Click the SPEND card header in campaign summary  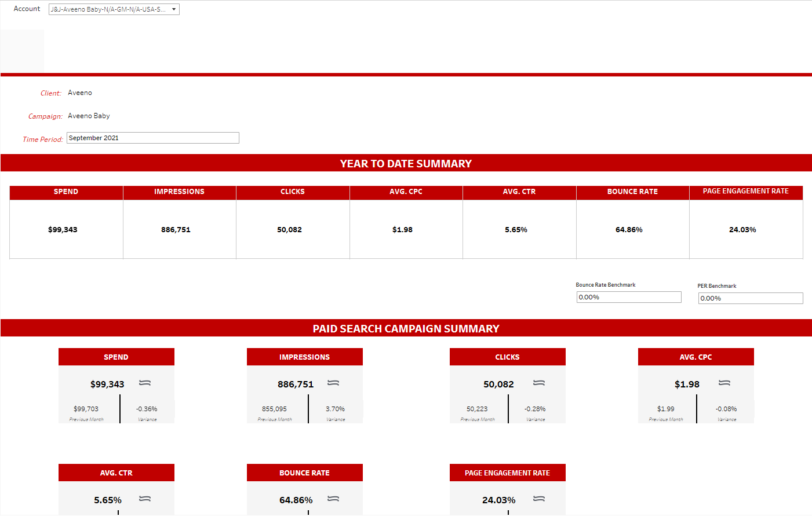pyautogui.click(x=116, y=357)
